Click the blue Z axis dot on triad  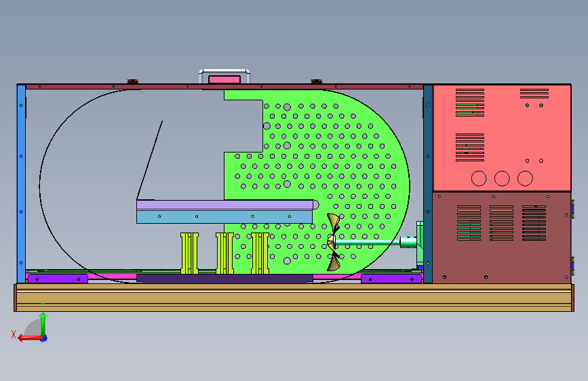44,338
